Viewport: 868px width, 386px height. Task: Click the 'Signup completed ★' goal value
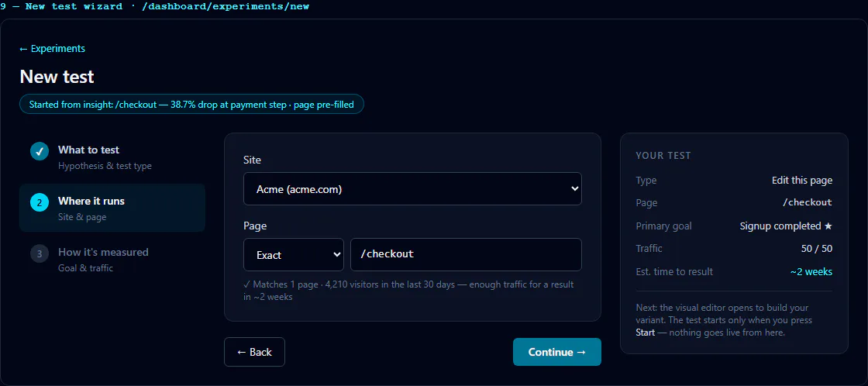(786, 226)
